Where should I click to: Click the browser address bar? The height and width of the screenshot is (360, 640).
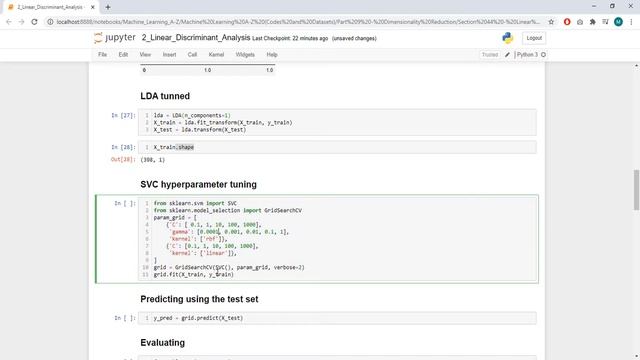pyautogui.click(x=298, y=22)
